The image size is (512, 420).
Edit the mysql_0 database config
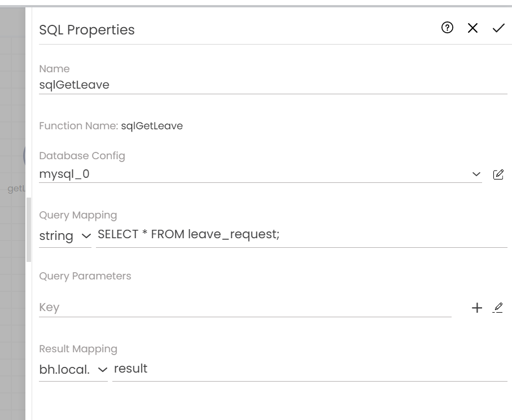click(x=498, y=174)
